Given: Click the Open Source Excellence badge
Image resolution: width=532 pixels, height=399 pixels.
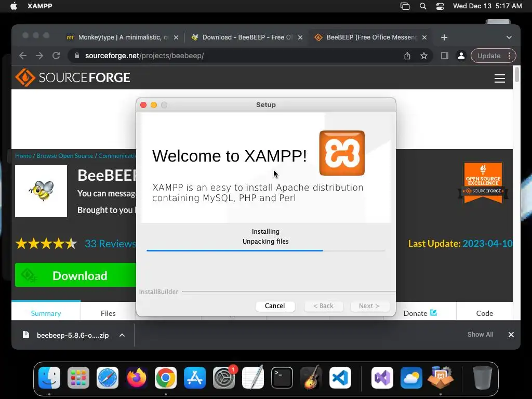Looking at the screenshot, I should tap(483, 182).
